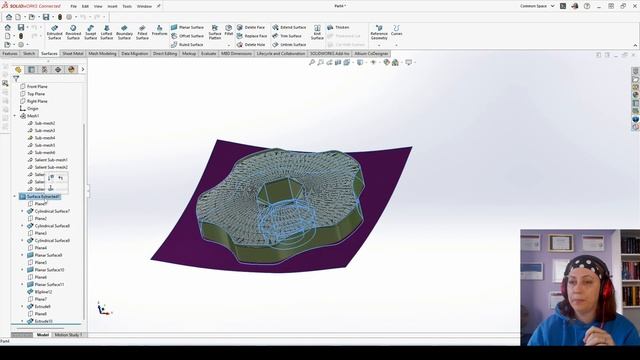The height and width of the screenshot is (360, 640).
Task: Expand the Planar Surface9 node
Action: coord(22,255)
